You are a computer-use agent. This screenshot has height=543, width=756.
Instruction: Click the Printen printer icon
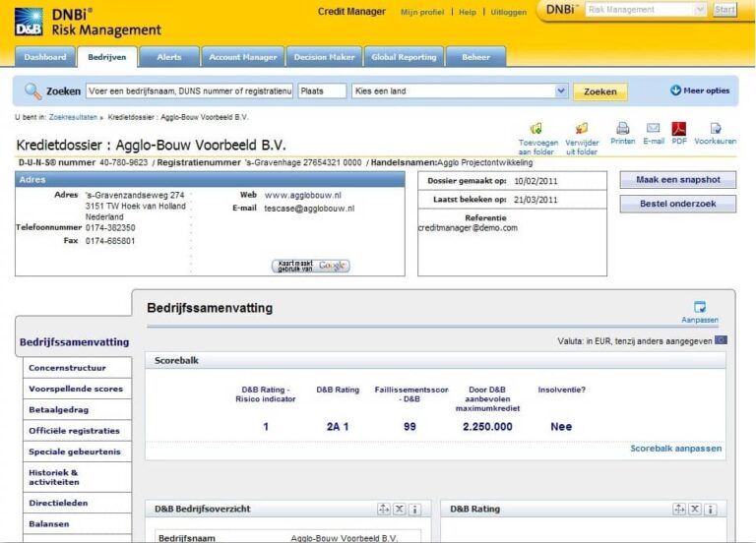coord(622,128)
